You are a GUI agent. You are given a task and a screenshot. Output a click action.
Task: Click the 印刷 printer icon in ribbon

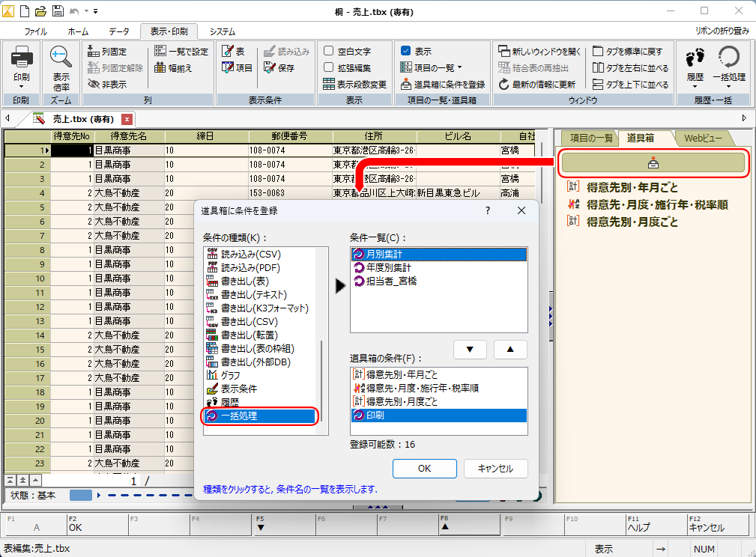click(21, 58)
